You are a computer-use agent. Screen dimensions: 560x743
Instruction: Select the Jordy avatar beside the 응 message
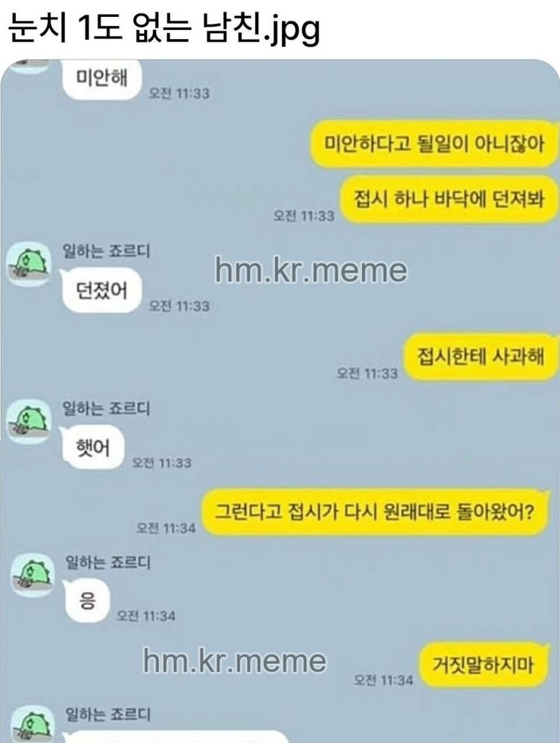(x=32, y=575)
